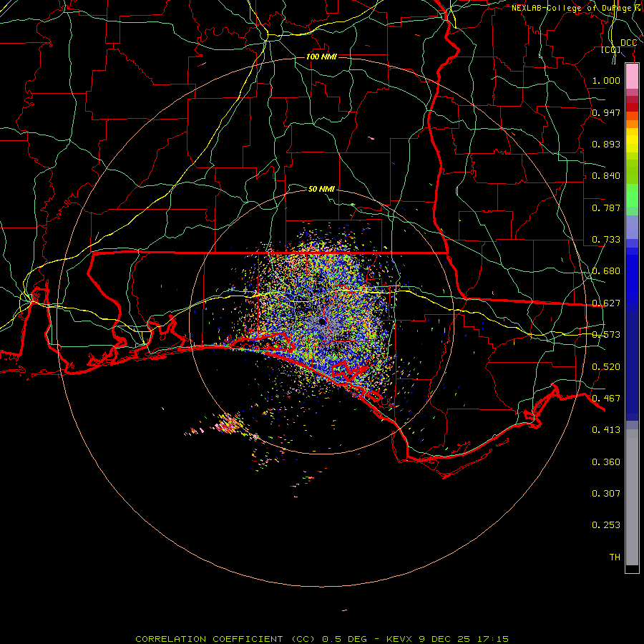Select the 0.627 scale value
Image resolution: width=644 pixels, height=644 pixels.
606,303
